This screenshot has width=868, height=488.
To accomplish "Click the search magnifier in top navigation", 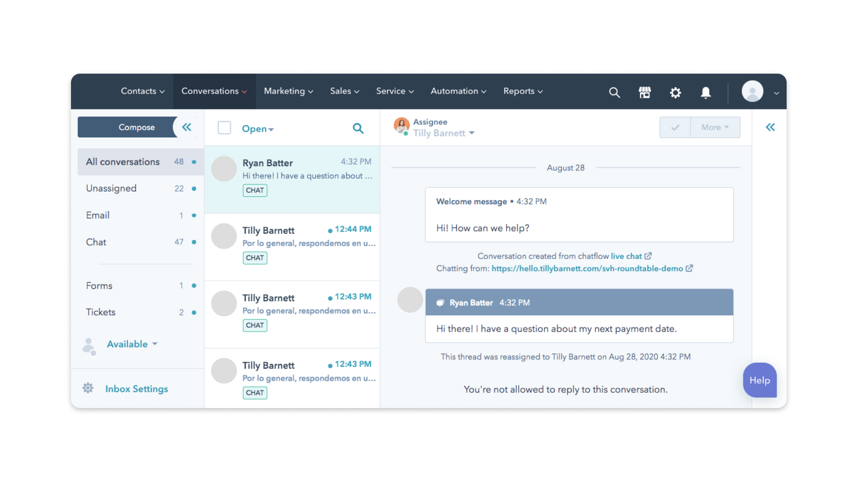I will 614,93.
